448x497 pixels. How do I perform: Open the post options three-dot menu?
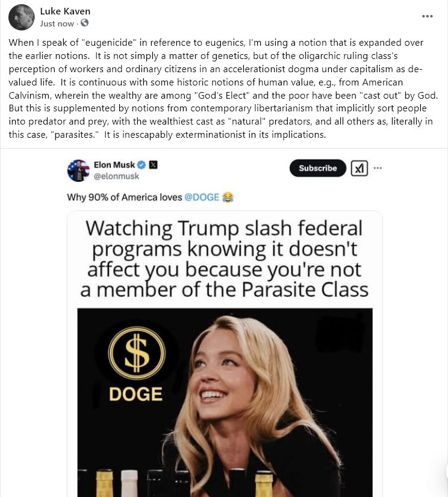(427, 16)
